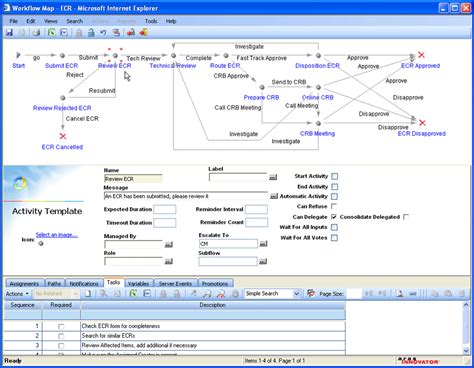Click the tasks grid scroll down arrow

pyautogui.click(x=466, y=350)
